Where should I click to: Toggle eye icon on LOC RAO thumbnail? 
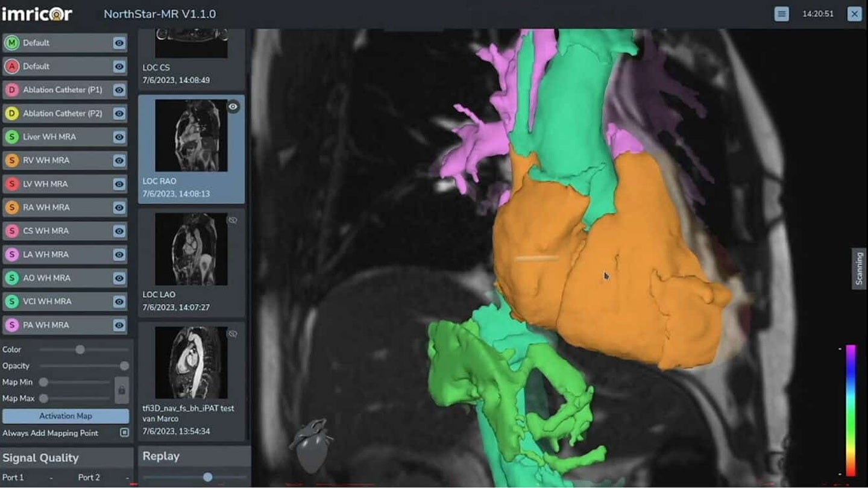(233, 107)
